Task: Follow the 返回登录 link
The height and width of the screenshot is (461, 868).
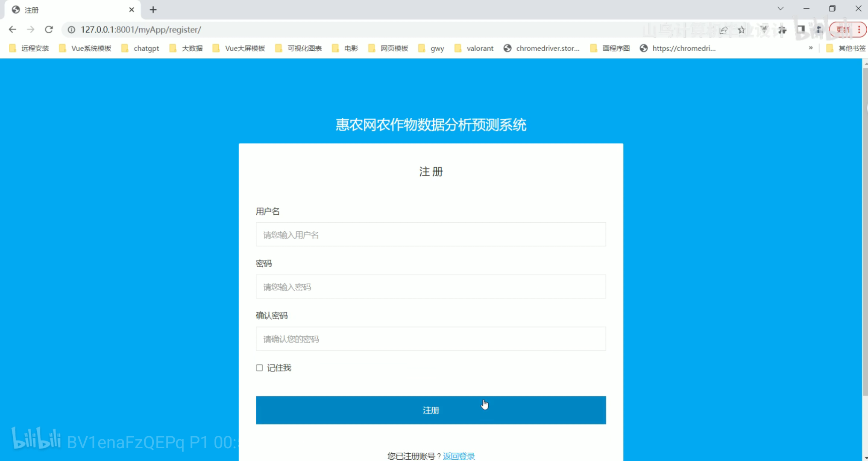Action: click(459, 456)
